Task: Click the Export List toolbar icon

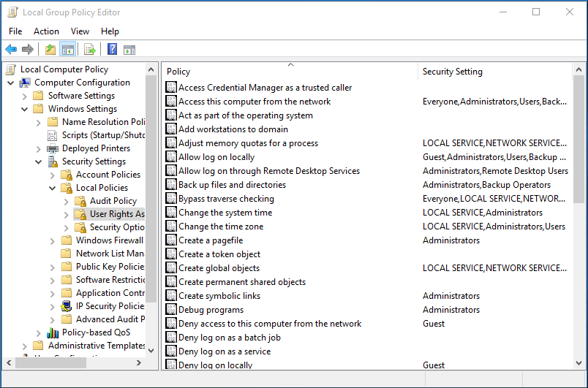Action: 89,50
